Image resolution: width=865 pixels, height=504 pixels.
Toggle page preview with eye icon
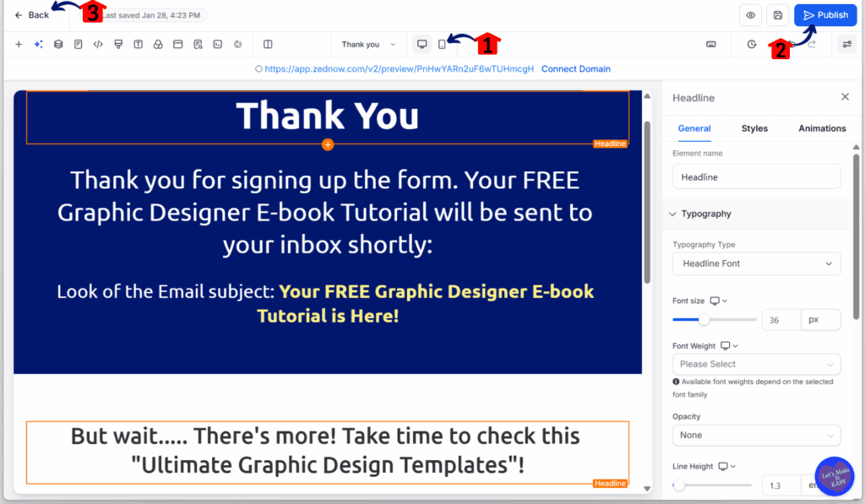[750, 15]
